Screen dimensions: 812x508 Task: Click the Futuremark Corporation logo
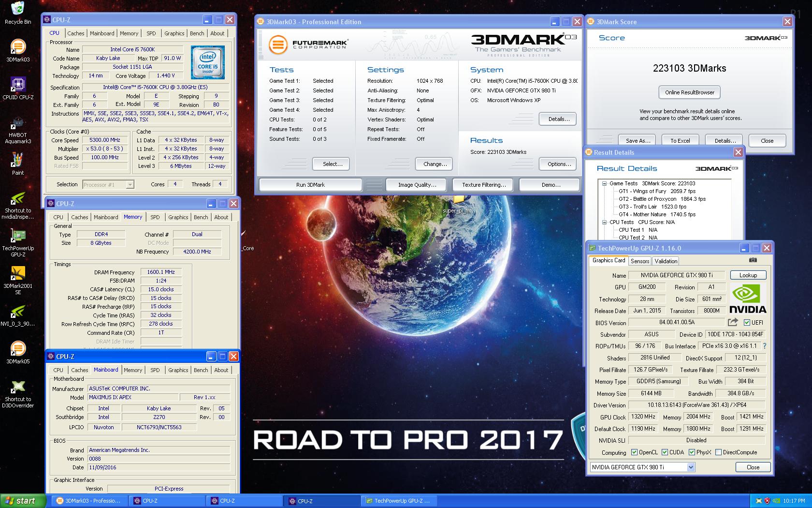point(308,45)
